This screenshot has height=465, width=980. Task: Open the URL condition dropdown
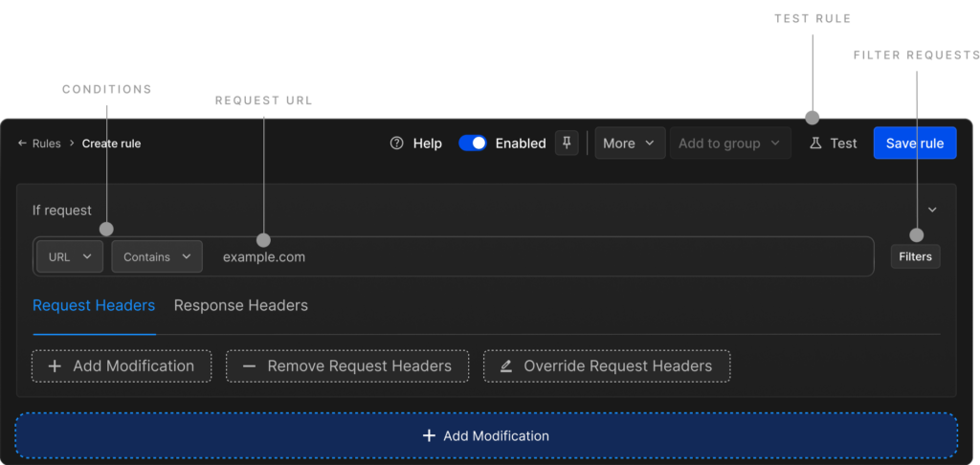coord(70,256)
